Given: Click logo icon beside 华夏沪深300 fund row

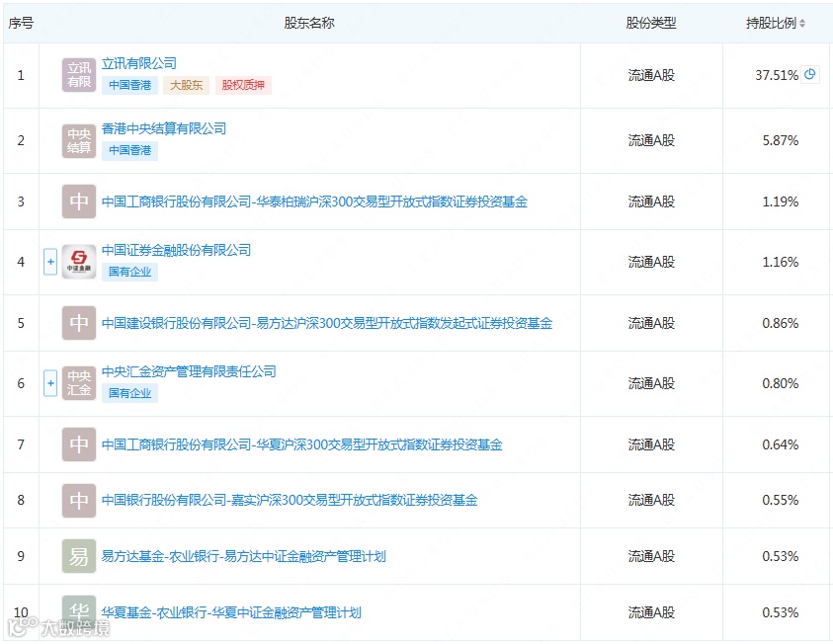Looking at the screenshot, I should pyautogui.click(x=79, y=444).
